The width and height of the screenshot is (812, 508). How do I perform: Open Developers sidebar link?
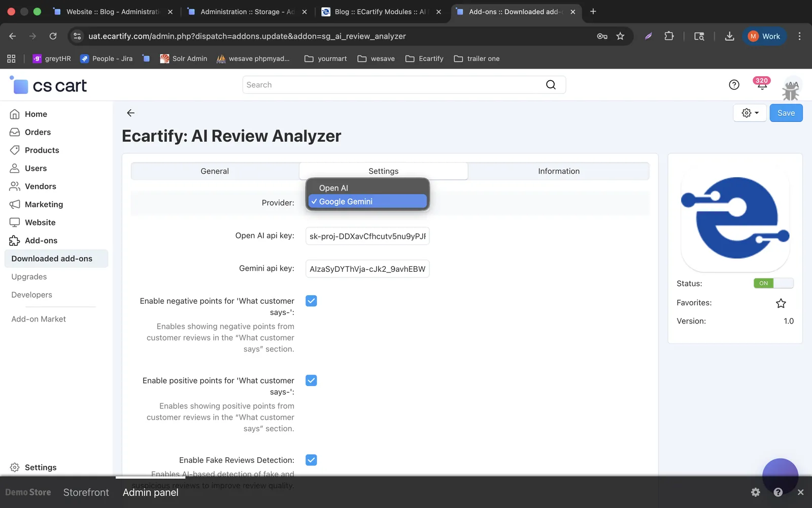coord(31,295)
